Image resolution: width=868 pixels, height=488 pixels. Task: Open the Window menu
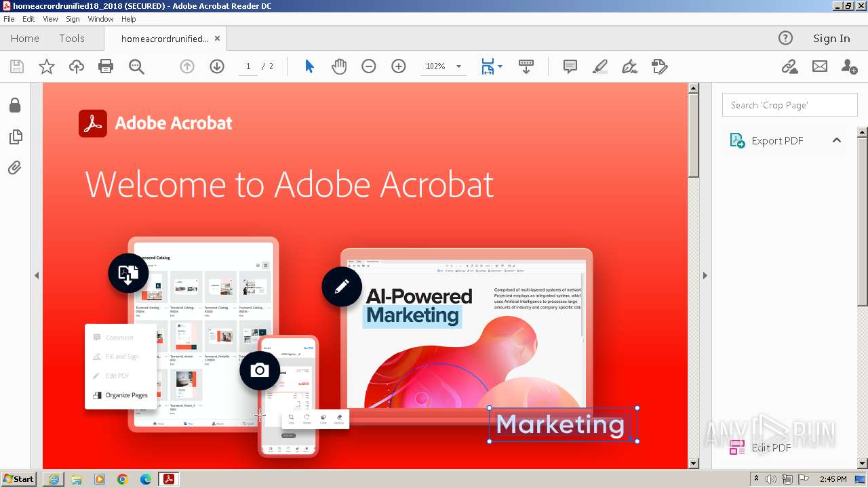100,19
